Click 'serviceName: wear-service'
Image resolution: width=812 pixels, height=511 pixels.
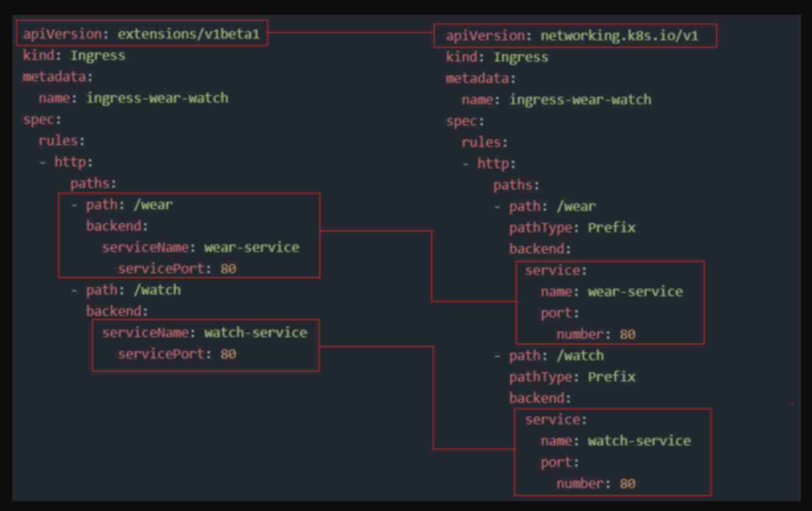(200, 247)
